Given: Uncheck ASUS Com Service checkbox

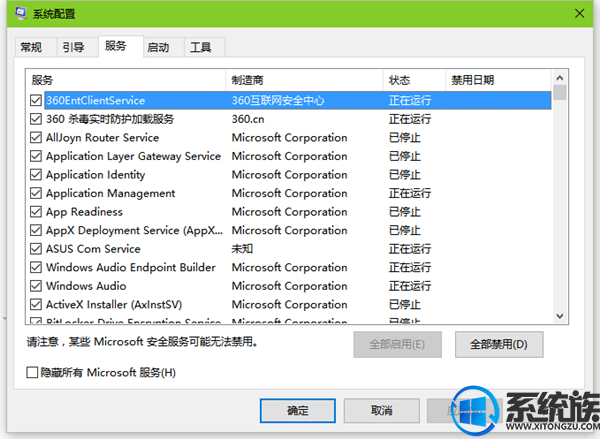Looking at the screenshot, I should (x=36, y=249).
